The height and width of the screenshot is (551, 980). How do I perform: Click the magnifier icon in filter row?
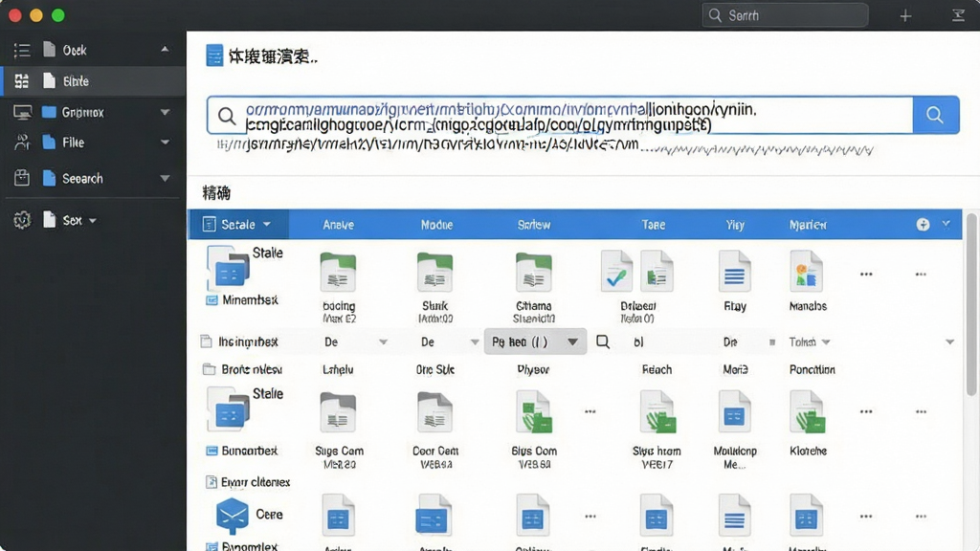click(x=603, y=342)
